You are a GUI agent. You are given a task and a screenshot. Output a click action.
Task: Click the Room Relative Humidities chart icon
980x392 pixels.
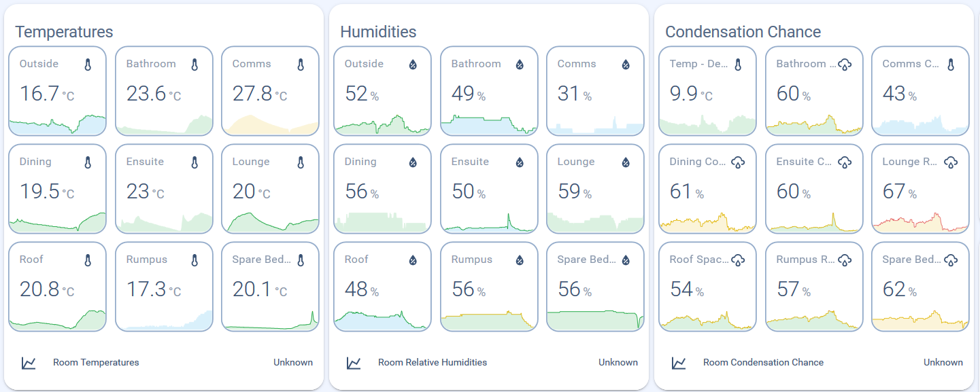click(354, 363)
